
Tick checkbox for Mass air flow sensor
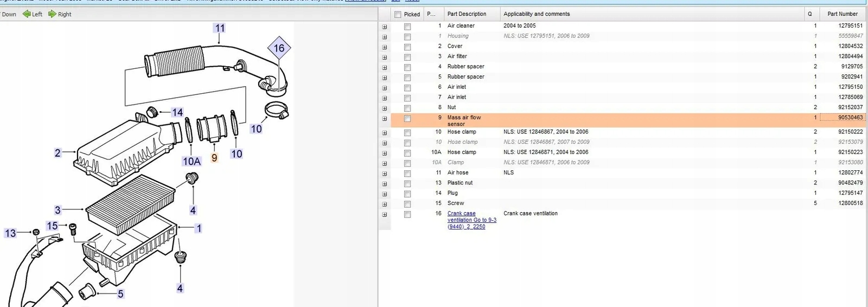click(407, 118)
